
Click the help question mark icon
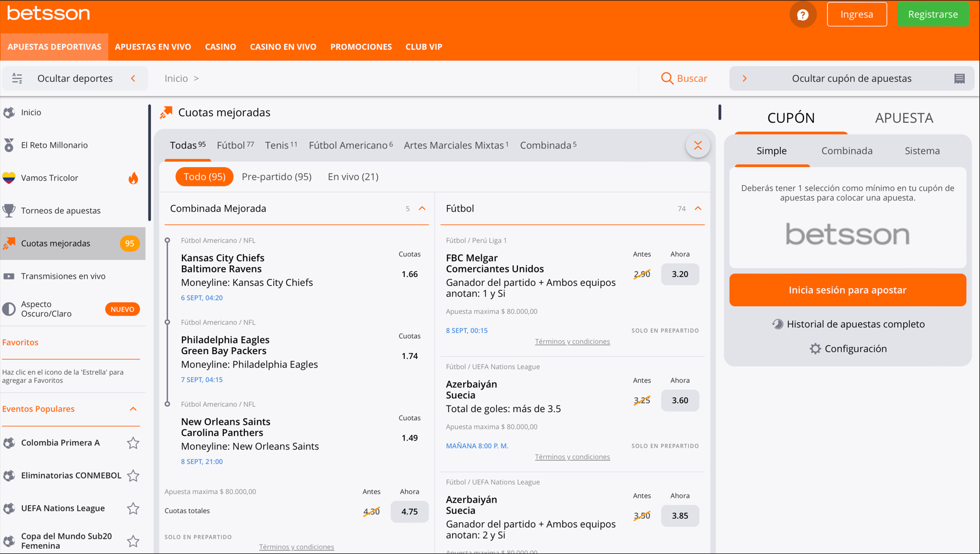click(x=803, y=15)
